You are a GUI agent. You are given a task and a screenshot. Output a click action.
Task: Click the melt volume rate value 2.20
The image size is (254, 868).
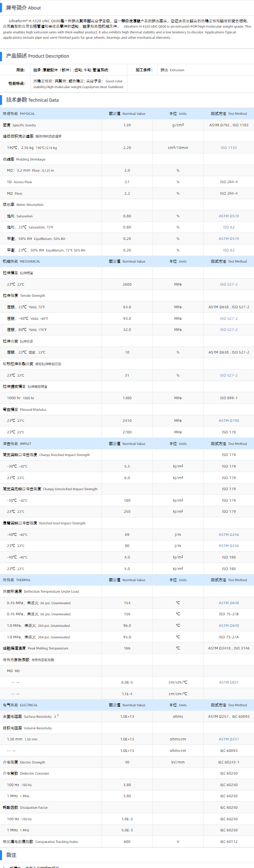(127, 148)
